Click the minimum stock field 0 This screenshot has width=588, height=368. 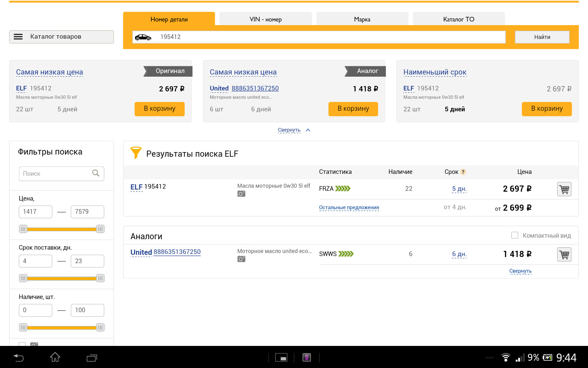click(36, 310)
